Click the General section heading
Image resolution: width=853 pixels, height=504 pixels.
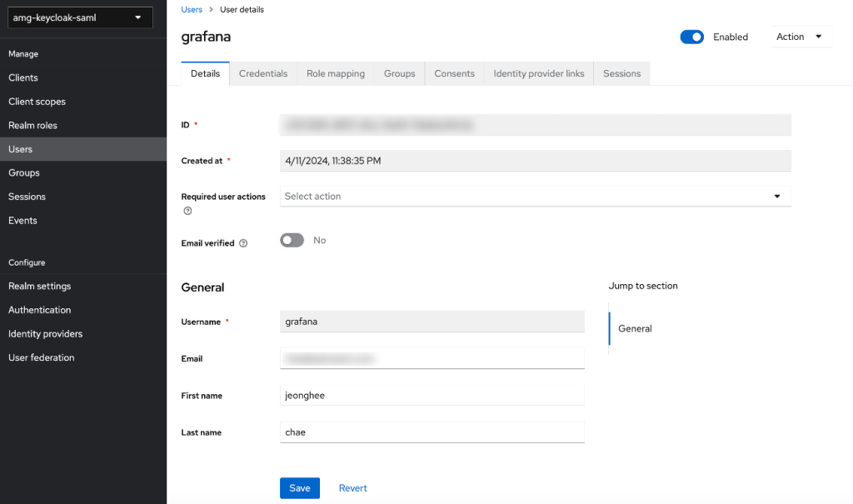(202, 287)
